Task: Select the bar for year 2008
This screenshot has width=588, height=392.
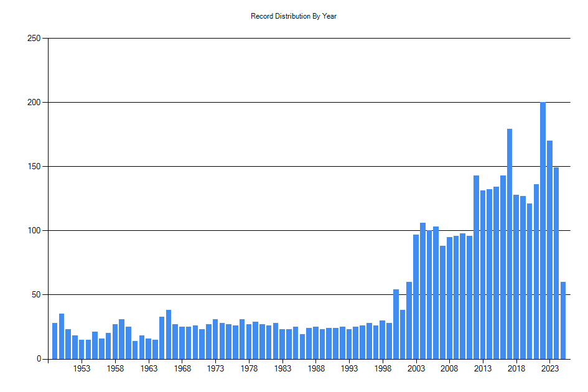Action: [x=449, y=298]
